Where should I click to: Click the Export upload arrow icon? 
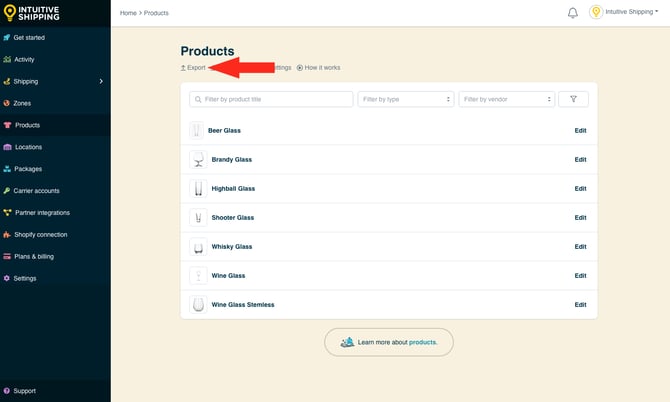pos(183,67)
